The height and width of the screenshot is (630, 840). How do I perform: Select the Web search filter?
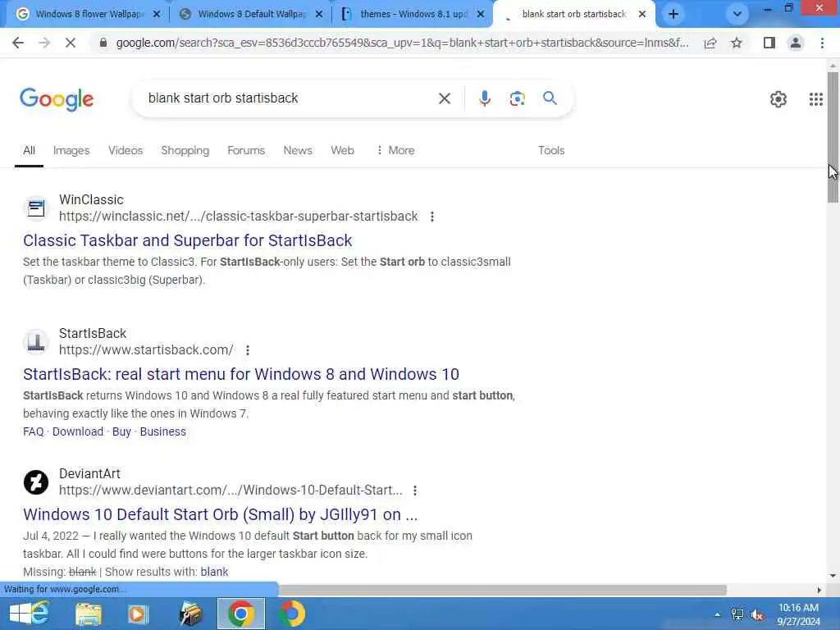point(342,151)
